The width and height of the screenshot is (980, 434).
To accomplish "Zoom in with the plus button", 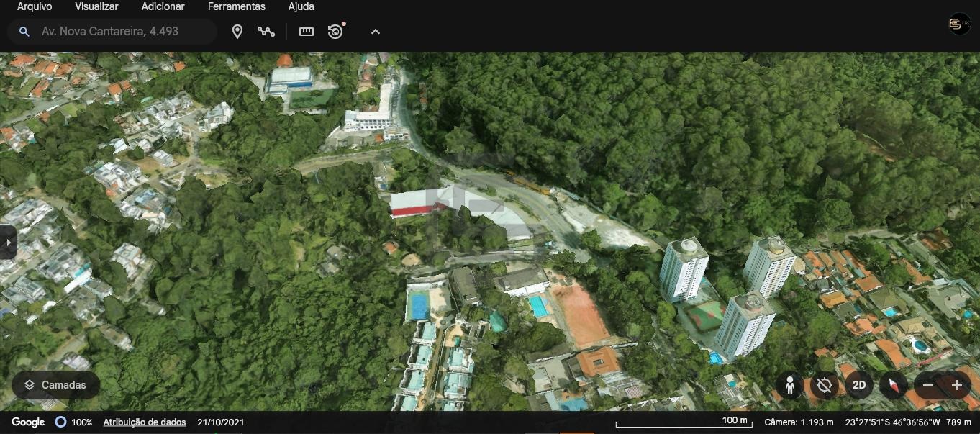I will tap(957, 386).
